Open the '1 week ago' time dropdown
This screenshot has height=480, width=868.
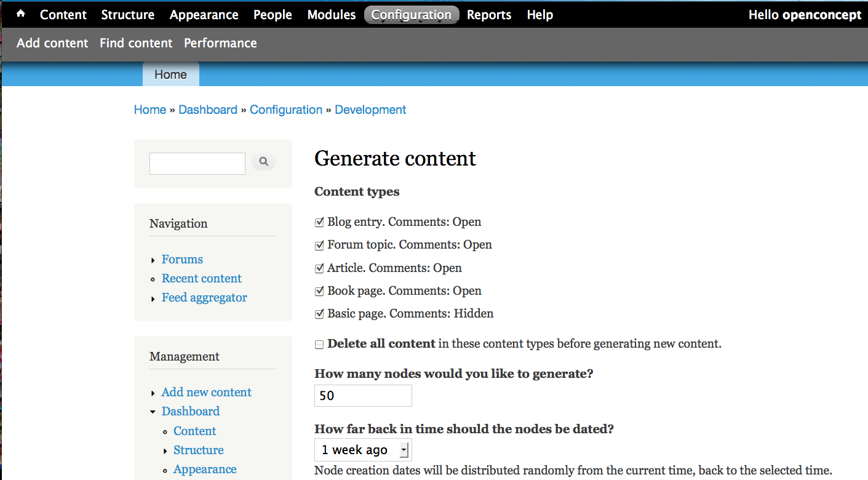pos(362,450)
